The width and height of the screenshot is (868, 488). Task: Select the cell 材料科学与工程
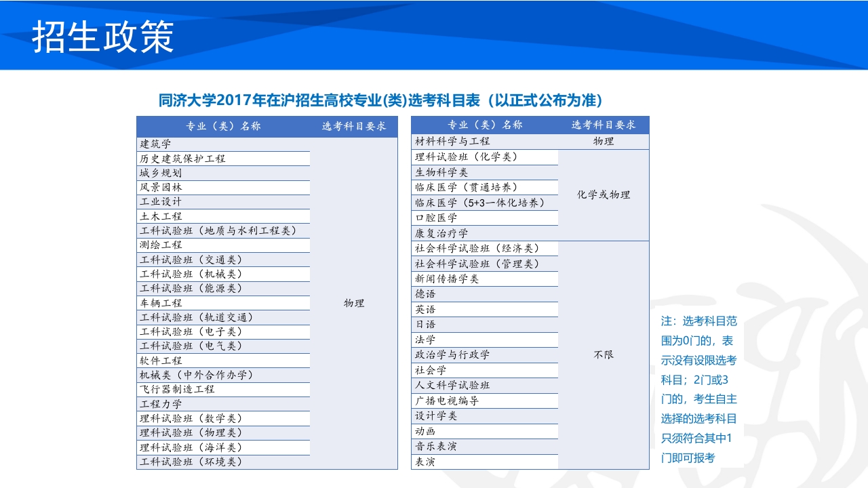[x=451, y=142]
